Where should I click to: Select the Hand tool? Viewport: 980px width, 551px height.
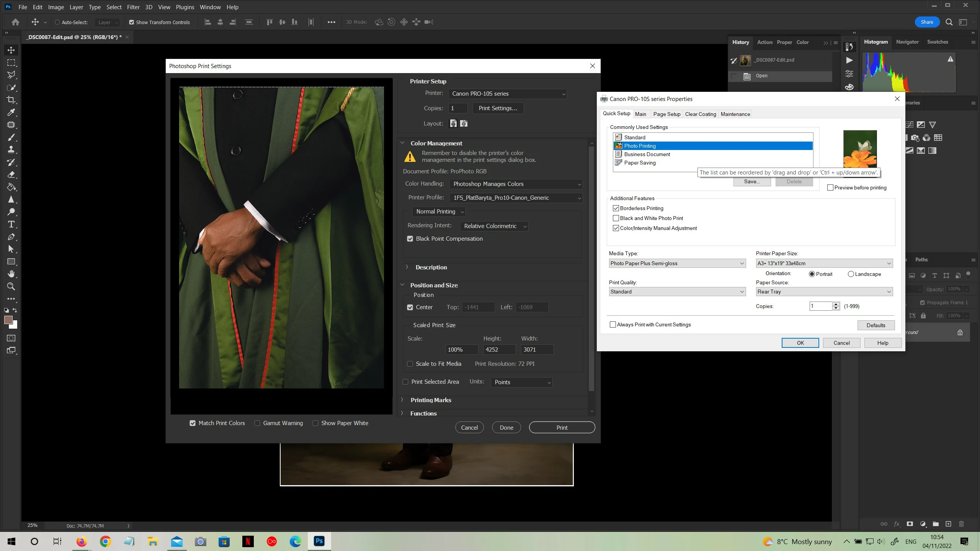[11, 274]
